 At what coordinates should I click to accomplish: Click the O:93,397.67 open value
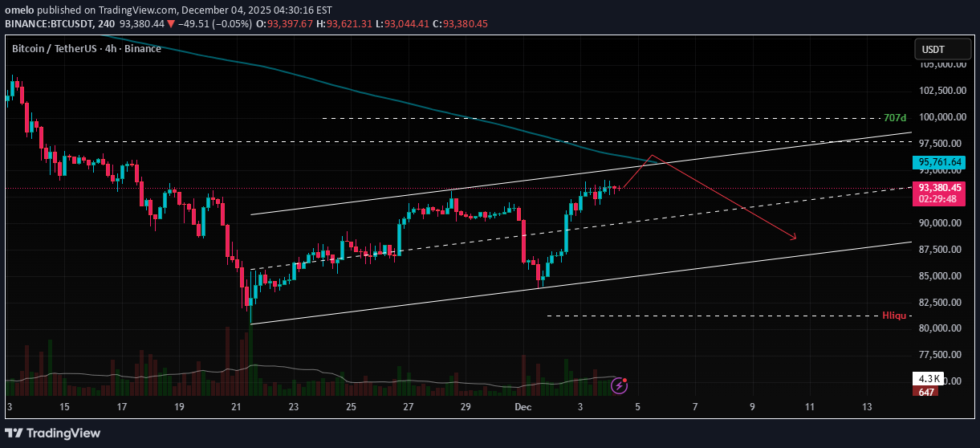click(x=285, y=24)
